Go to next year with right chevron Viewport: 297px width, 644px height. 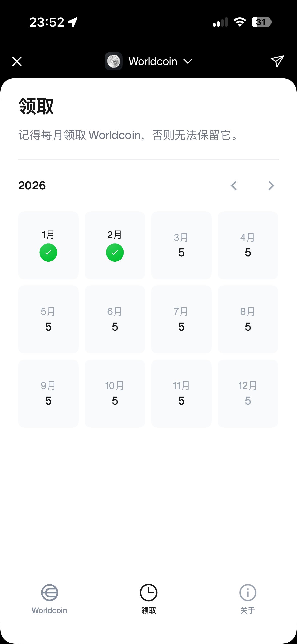click(x=271, y=186)
